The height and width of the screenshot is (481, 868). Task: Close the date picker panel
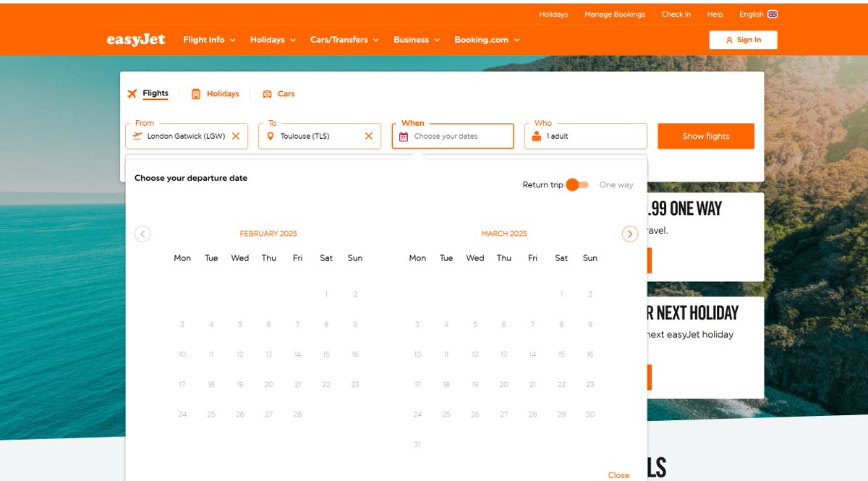click(x=618, y=475)
